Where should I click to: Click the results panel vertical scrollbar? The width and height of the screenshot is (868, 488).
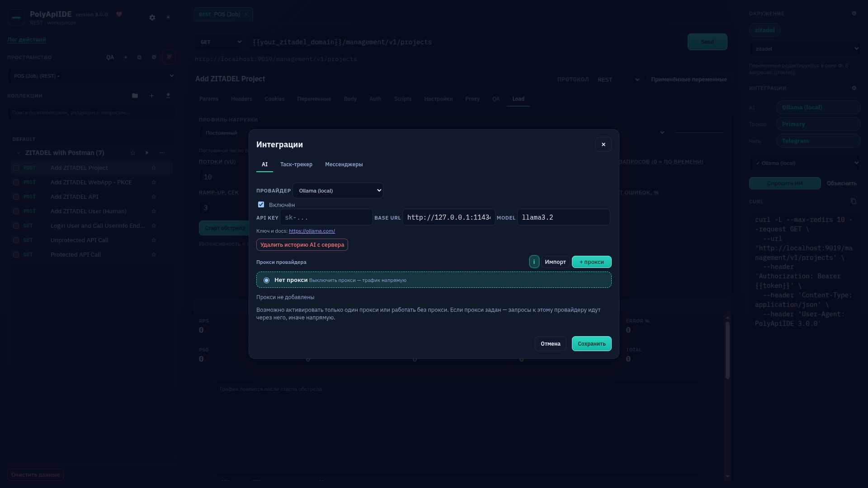(727, 351)
